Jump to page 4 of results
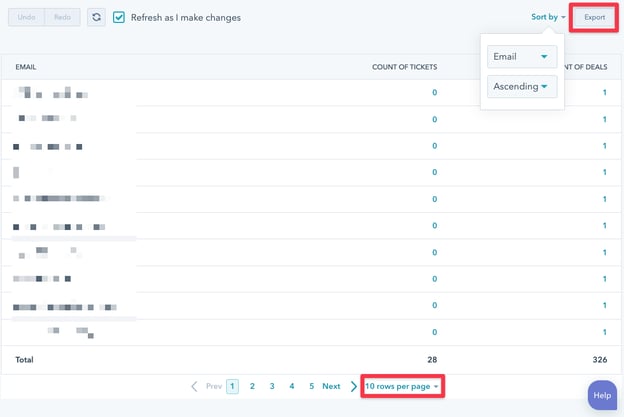The width and height of the screenshot is (624, 417). point(292,386)
